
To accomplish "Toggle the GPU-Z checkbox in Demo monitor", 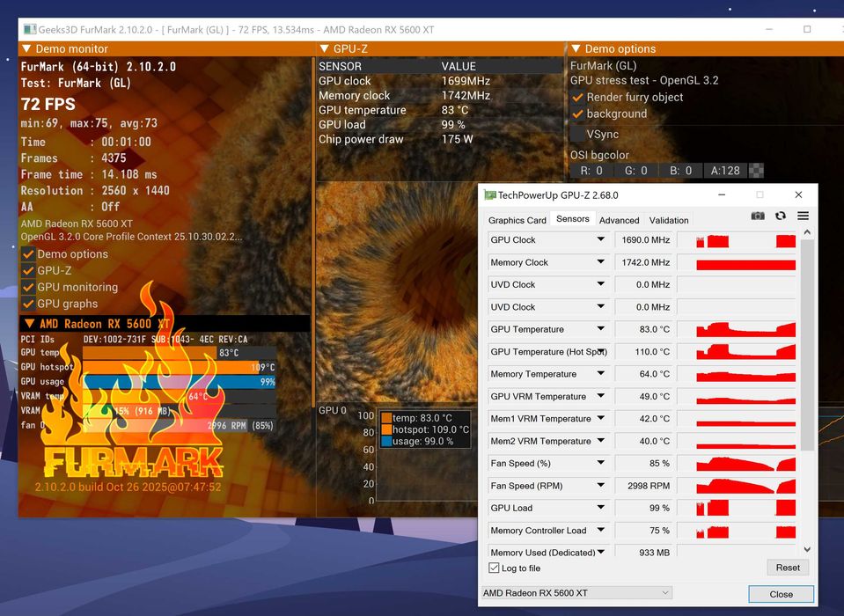I will point(28,271).
